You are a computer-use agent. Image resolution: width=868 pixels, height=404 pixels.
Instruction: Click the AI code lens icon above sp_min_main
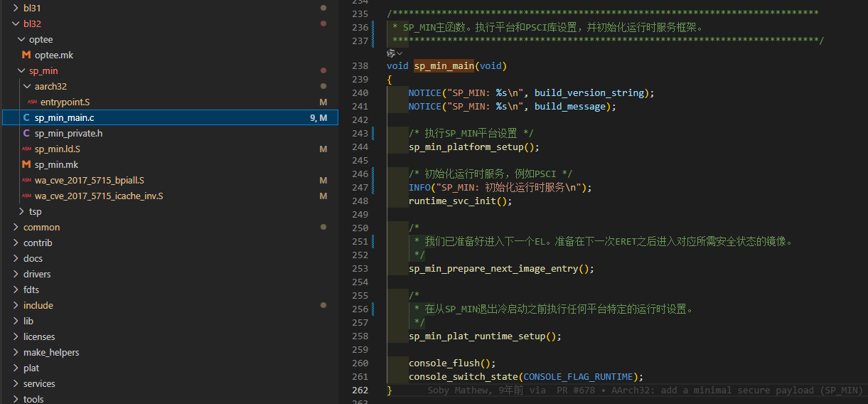390,53
